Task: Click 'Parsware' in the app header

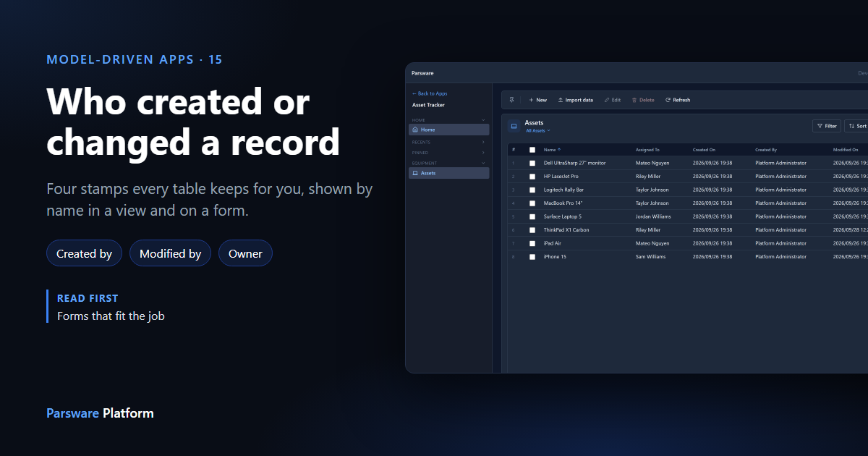Action: click(422, 73)
